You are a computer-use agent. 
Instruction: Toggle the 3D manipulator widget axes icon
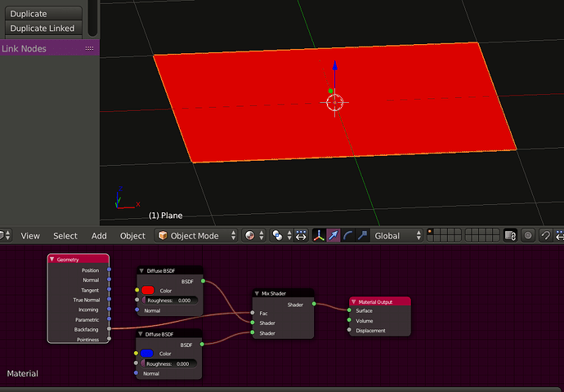(x=319, y=236)
